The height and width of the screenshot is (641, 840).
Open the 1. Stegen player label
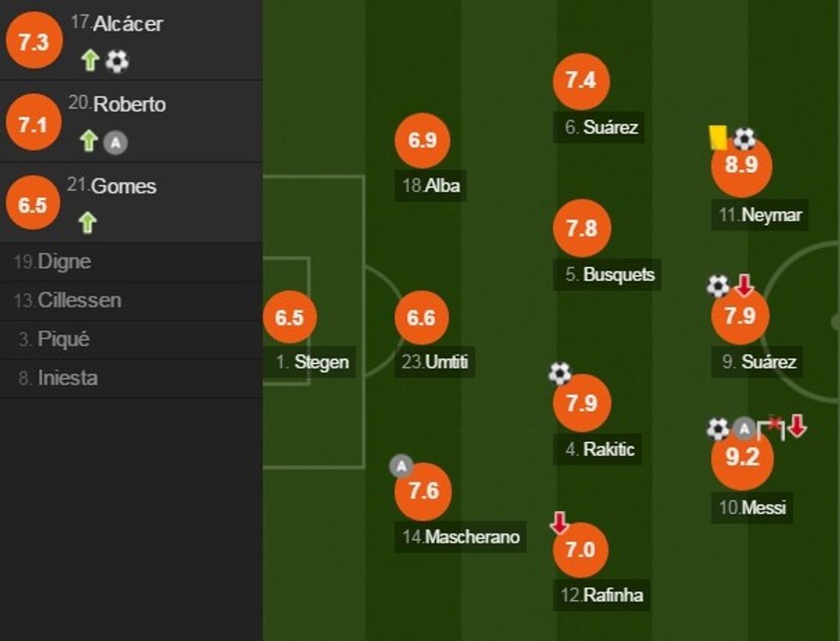313,362
